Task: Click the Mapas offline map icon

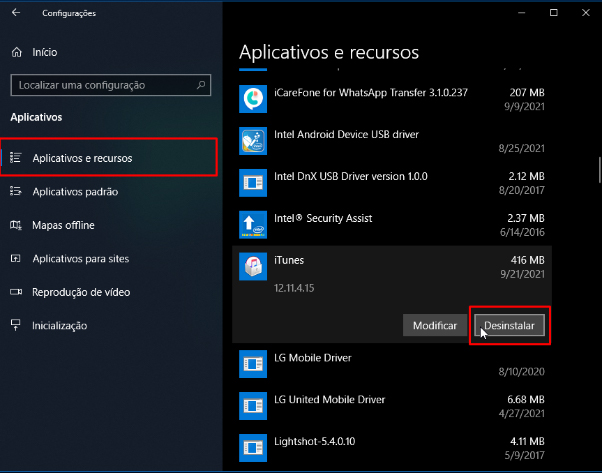Action: coord(15,225)
